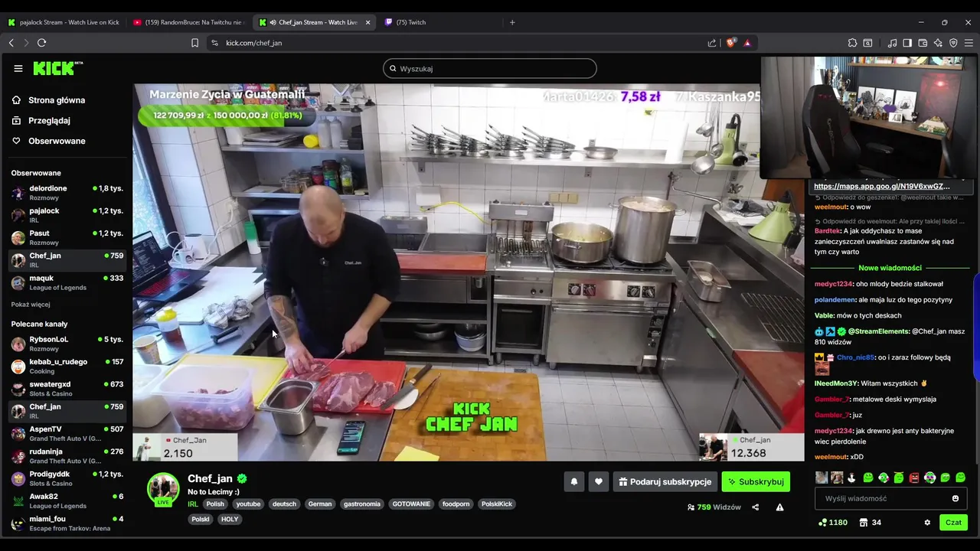
Task: Open Prodigyddk recommended channel
Action: pos(66,478)
